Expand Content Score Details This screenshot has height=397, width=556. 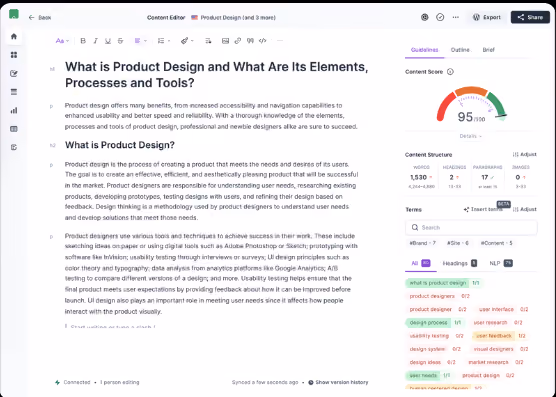(471, 136)
